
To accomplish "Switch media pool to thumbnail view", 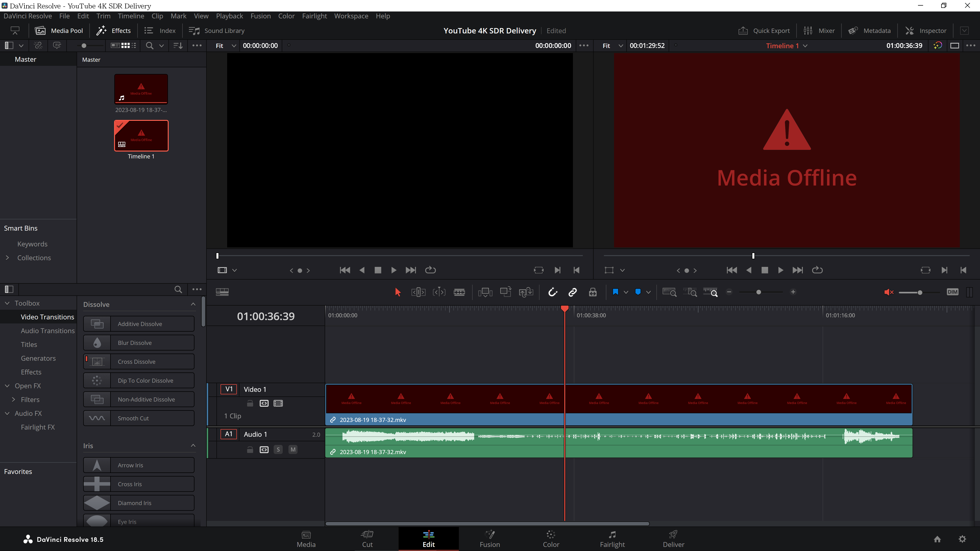I will pos(126,45).
